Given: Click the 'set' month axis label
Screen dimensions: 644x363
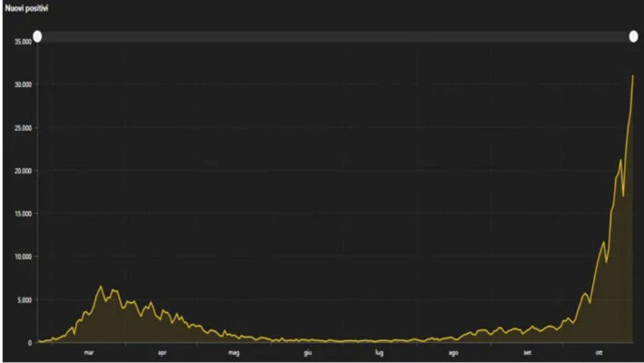Looking at the screenshot, I should point(527,352).
